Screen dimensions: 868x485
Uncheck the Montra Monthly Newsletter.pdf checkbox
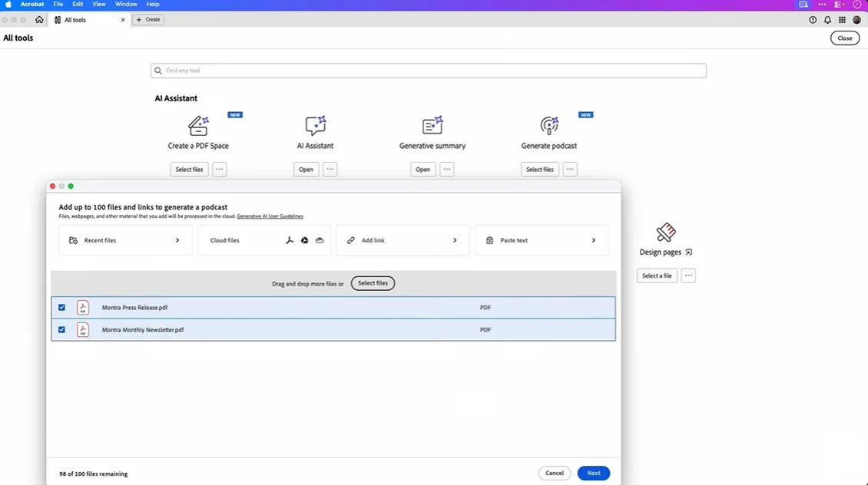(61, 330)
